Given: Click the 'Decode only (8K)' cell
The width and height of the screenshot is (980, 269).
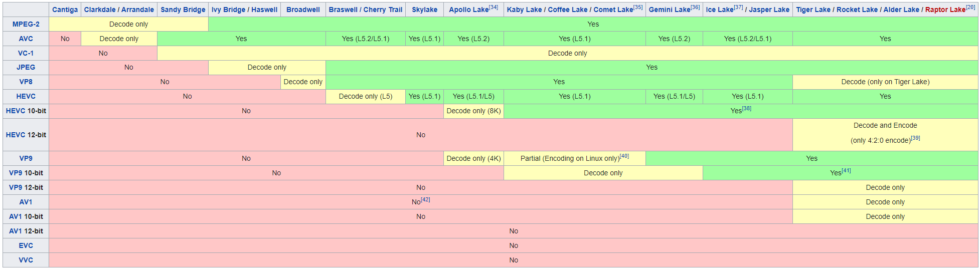Looking at the screenshot, I should click(x=473, y=111).
